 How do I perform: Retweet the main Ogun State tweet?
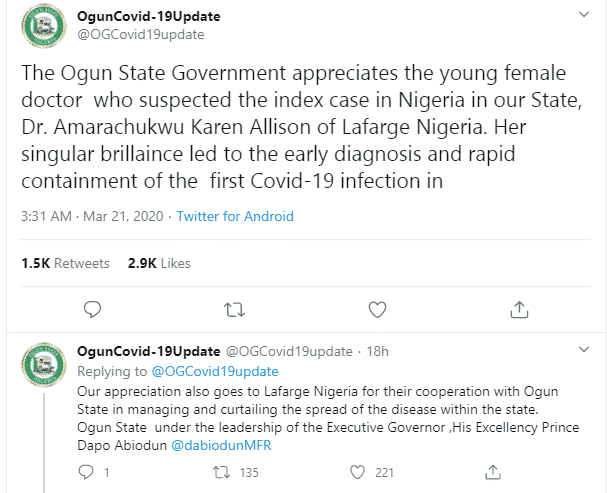point(233,310)
